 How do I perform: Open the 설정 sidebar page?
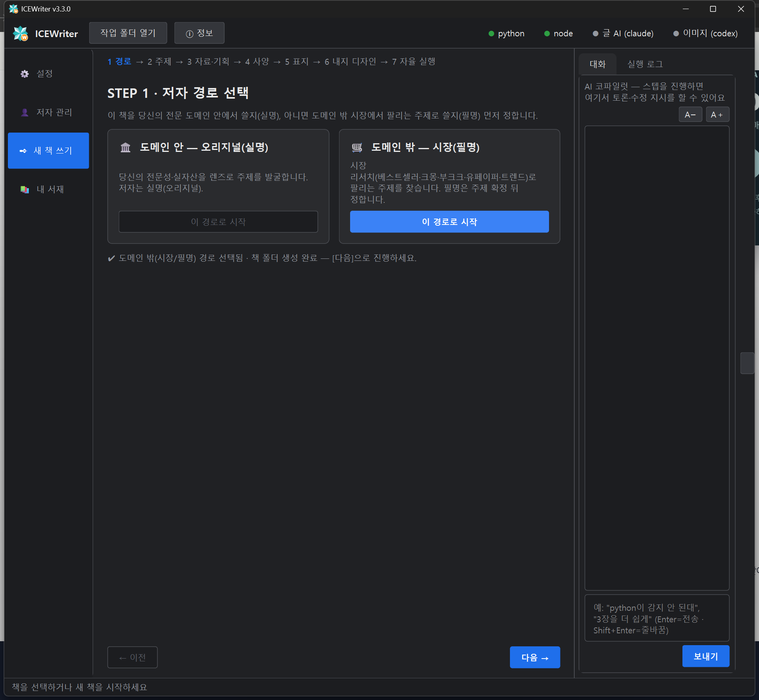point(48,74)
